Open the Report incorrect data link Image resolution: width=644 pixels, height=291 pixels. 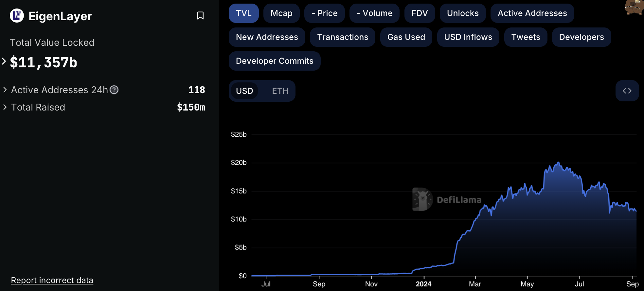point(52,280)
